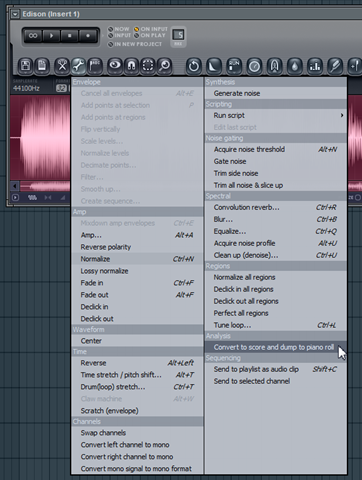Select Trim side noise
362x480 pixels.
[276, 173]
